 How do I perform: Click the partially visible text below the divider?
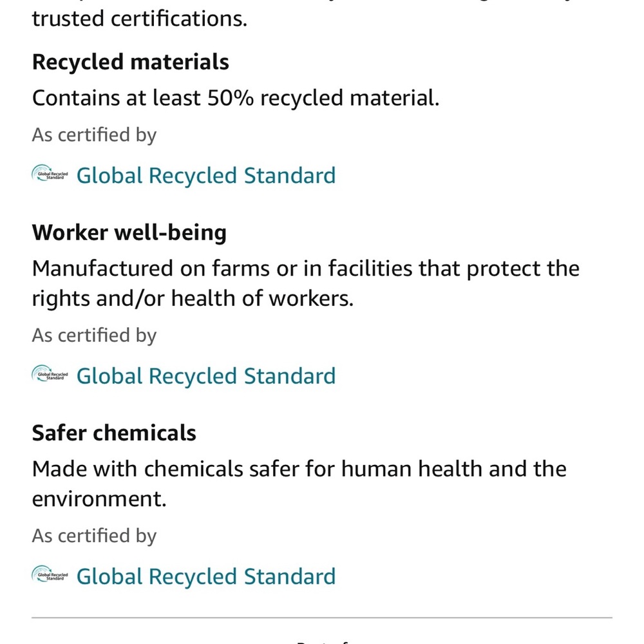[x=322, y=641]
